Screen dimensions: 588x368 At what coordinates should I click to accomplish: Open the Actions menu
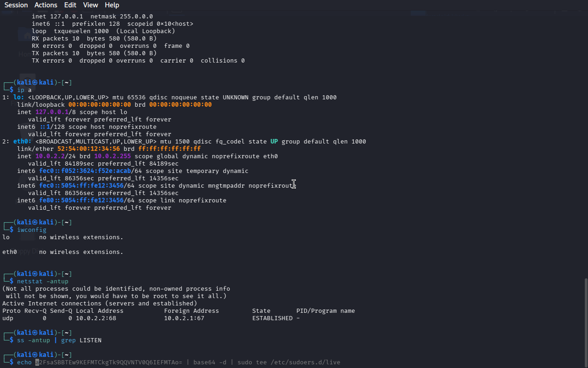[x=46, y=5]
